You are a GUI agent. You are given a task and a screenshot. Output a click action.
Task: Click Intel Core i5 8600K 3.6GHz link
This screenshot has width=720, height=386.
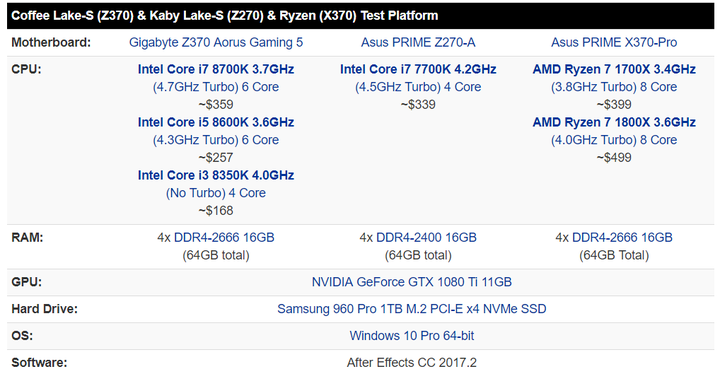tap(216, 123)
